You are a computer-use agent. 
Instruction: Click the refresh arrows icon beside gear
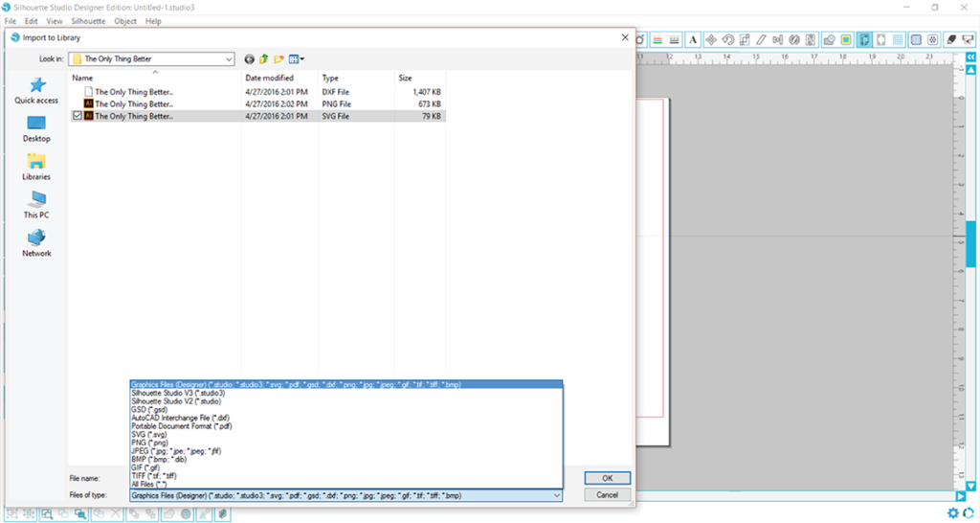click(x=969, y=513)
